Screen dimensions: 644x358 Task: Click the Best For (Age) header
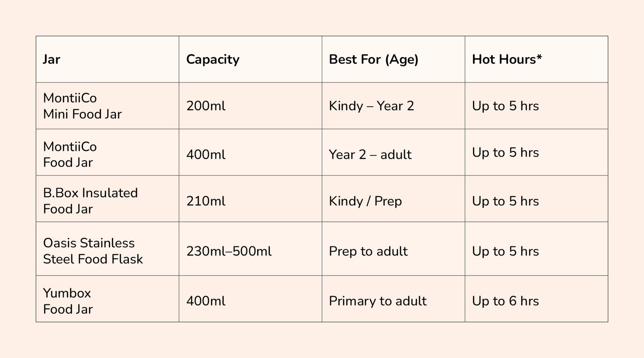click(x=393, y=59)
